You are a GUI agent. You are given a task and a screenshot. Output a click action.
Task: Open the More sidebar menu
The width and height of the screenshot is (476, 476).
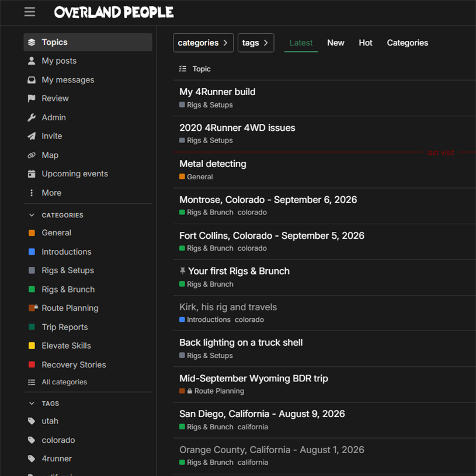(x=88, y=193)
